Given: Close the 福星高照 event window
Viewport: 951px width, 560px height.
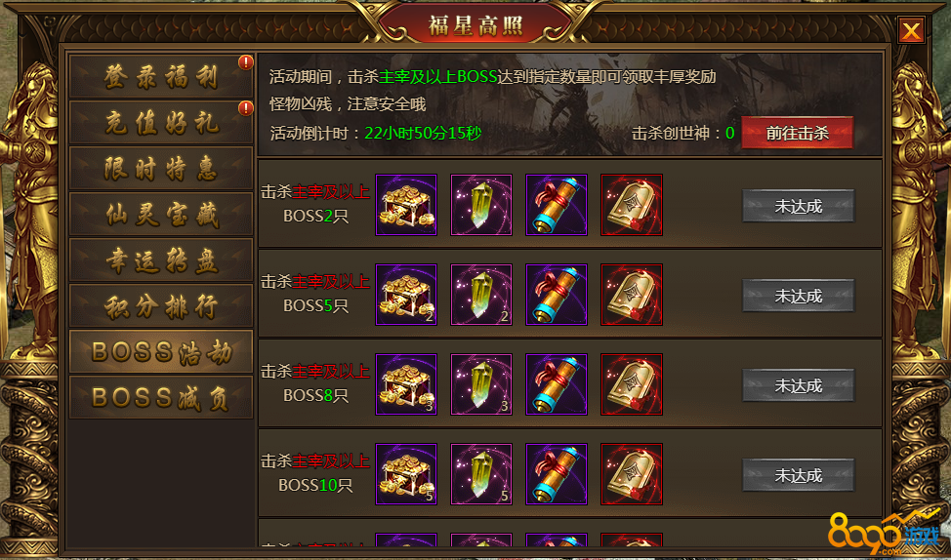Looking at the screenshot, I should [x=911, y=30].
